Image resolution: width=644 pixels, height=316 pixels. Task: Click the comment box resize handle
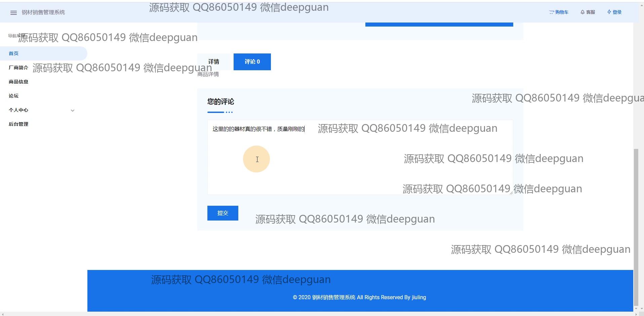pyautogui.click(x=511, y=193)
